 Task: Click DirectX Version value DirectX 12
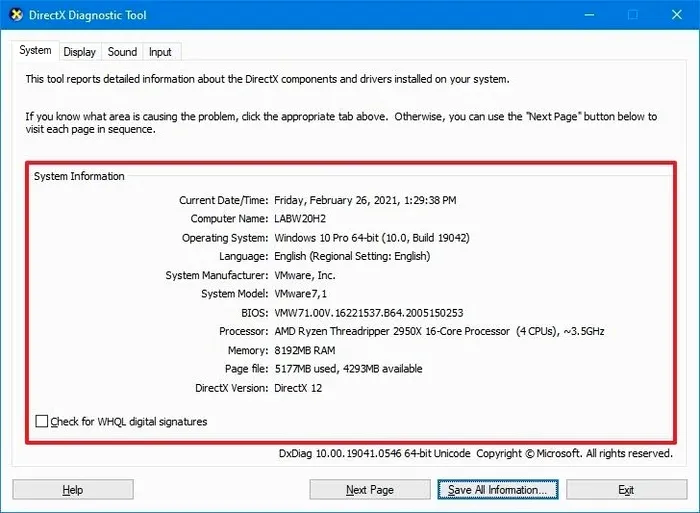pyautogui.click(x=298, y=388)
